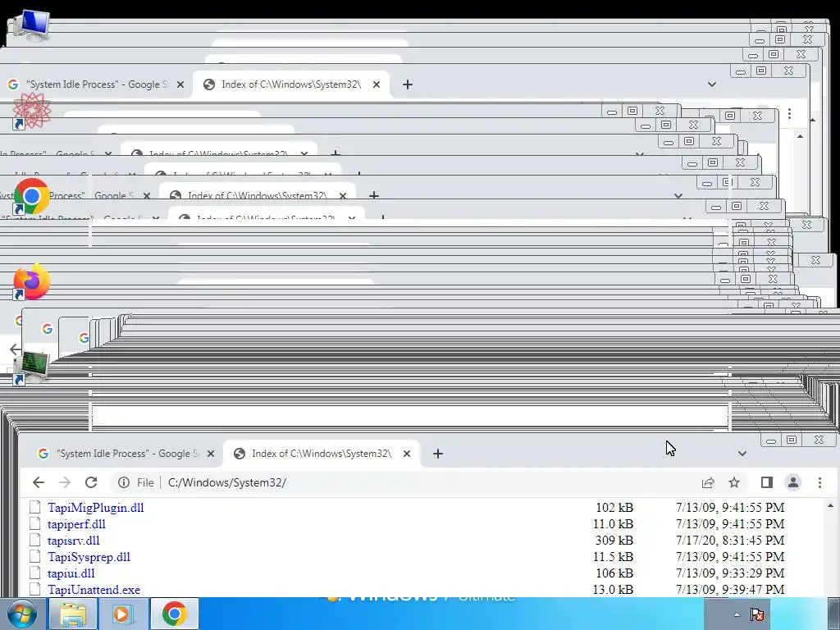Switch to Chrome via taskbar button

pyautogui.click(x=174, y=614)
